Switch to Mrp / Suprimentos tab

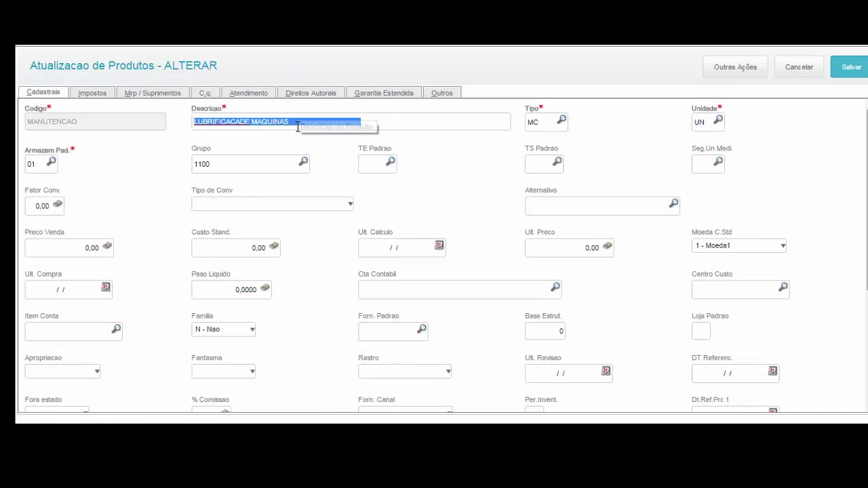153,93
